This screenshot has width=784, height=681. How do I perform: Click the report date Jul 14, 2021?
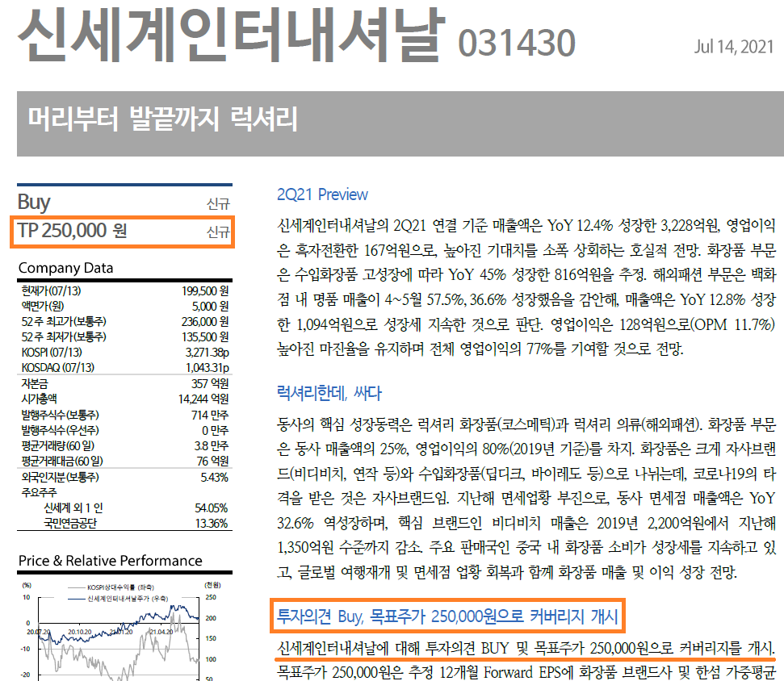point(733,47)
